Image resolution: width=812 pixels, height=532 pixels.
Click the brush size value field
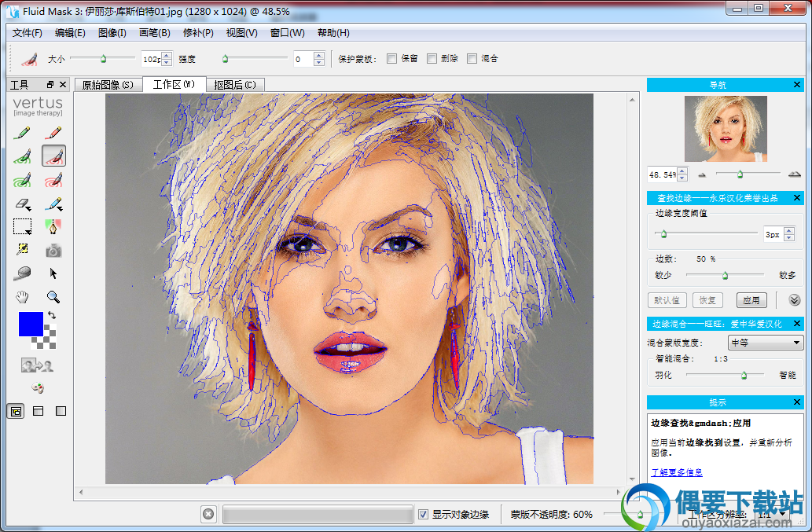(151, 59)
